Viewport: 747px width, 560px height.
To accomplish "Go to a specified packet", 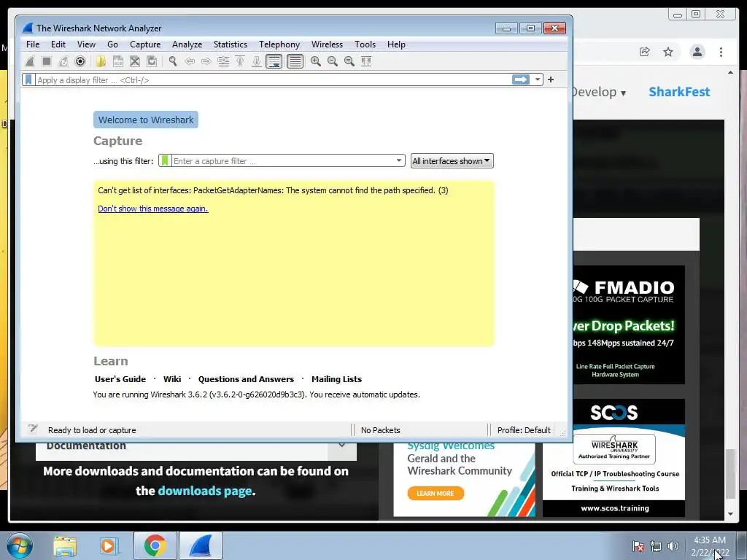I will tap(223, 61).
